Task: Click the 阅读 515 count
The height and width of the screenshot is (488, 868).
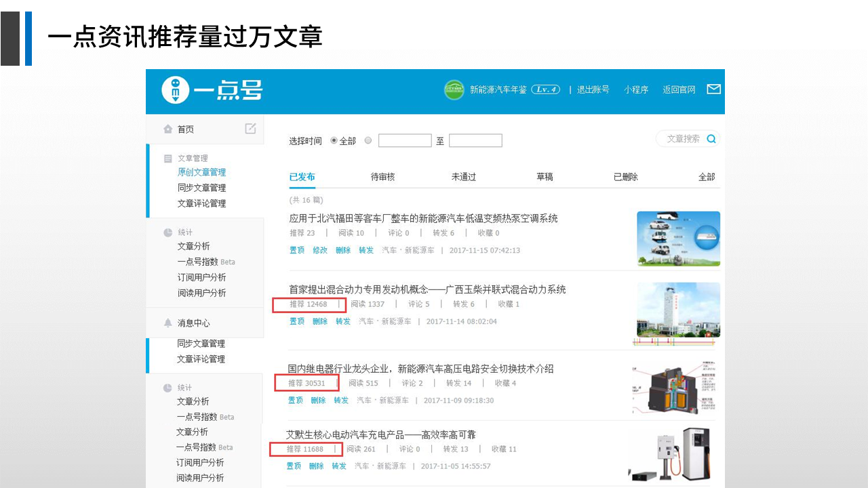Action: [363, 384]
